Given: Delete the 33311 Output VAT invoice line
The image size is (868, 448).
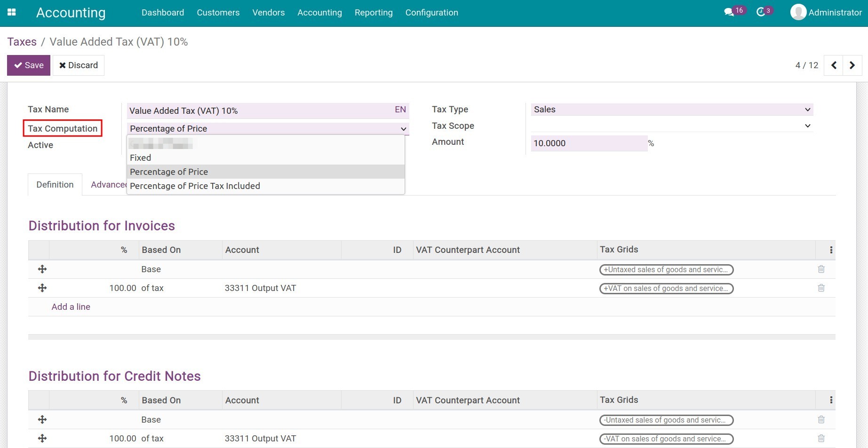Looking at the screenshot, I should 821,288.
